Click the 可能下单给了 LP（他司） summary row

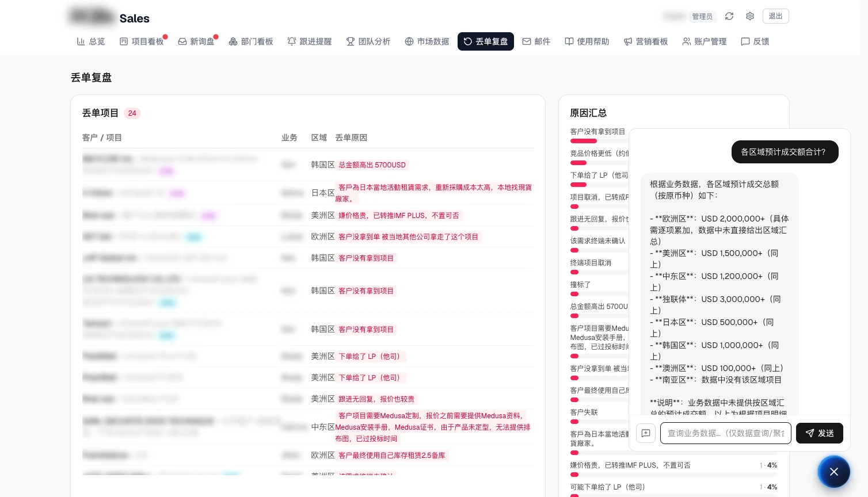pyautogui.click(x=673, y=490)
